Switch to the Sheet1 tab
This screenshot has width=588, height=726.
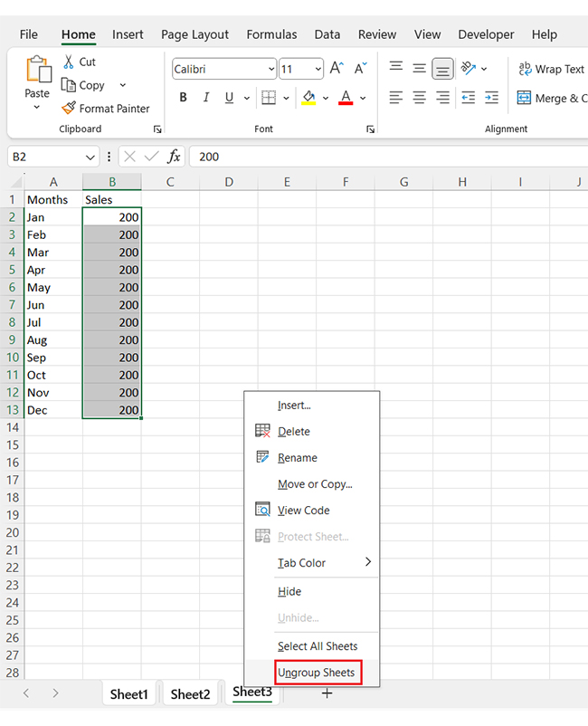tap(128, 694)
